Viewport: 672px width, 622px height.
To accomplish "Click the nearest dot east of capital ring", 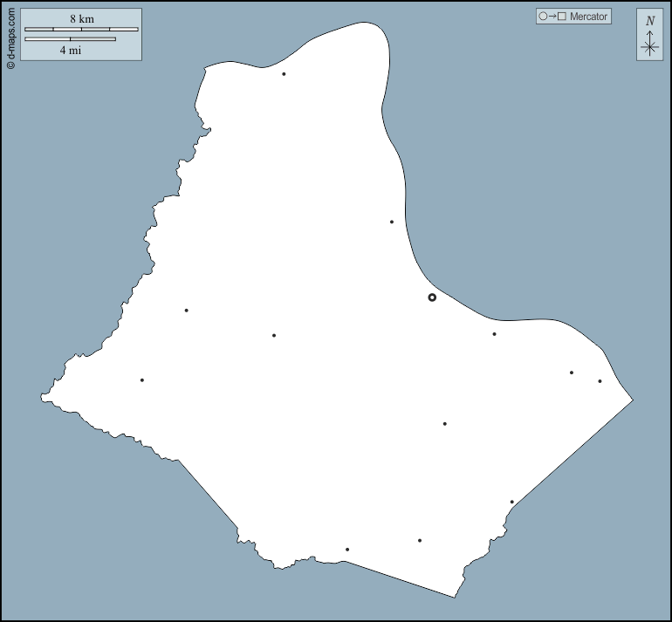I will 494,334.
